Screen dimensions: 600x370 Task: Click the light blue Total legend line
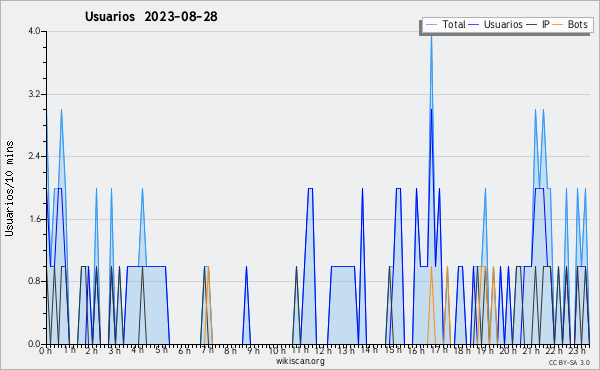point(431,25)
